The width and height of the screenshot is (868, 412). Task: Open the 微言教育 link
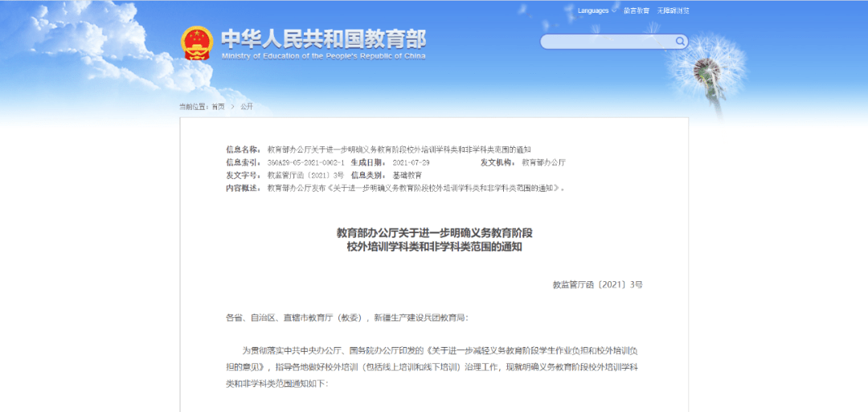click(x=637, y=10)
